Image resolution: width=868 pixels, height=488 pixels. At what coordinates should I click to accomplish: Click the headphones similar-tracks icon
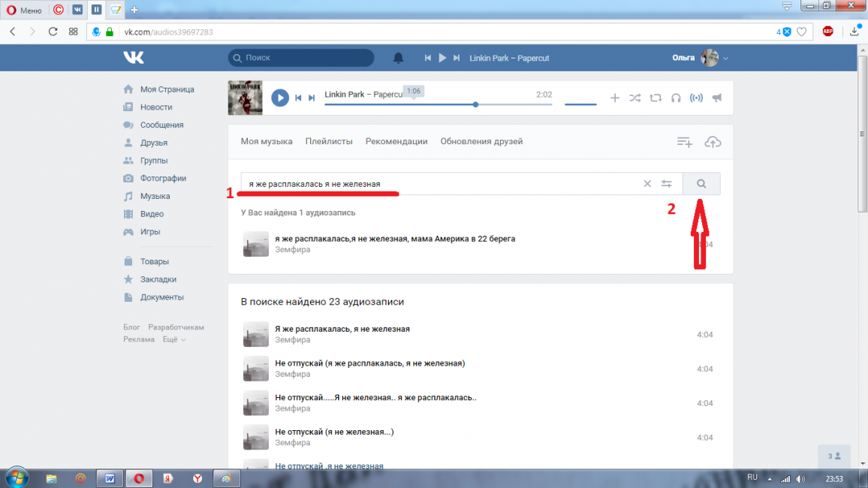tap(676, 98)
